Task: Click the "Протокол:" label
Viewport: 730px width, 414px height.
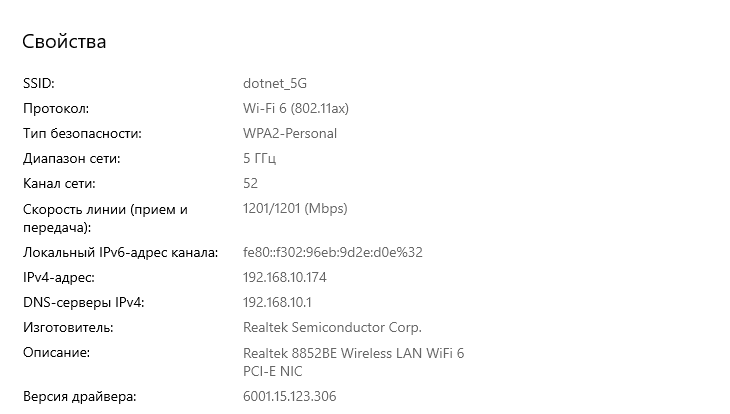Action: pos(56,108)
